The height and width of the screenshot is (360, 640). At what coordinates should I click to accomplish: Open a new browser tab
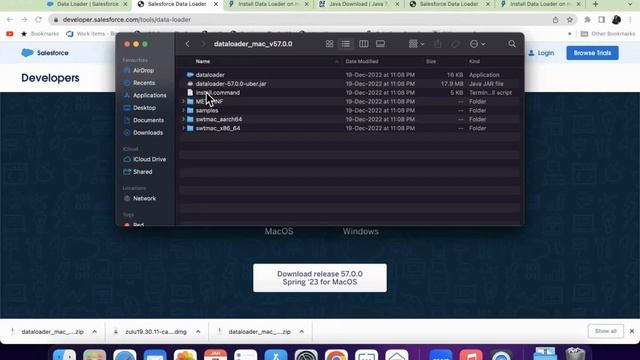[596, 4]
